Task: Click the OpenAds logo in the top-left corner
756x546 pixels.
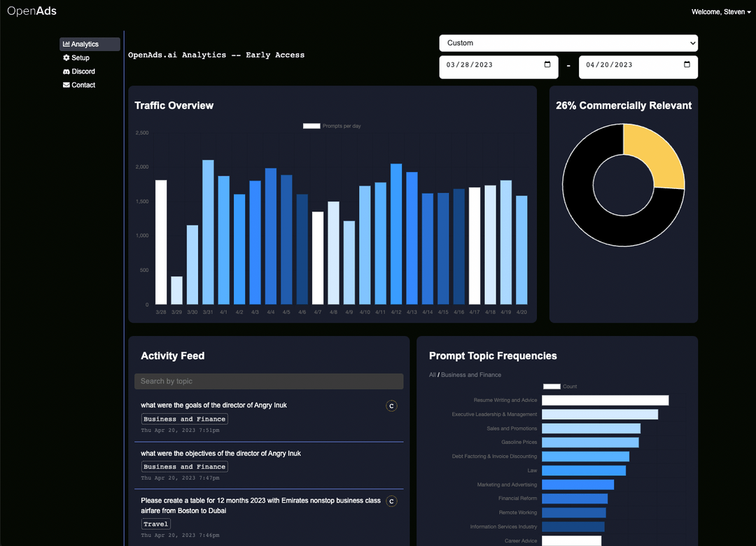Action: [x=31, y=11]
